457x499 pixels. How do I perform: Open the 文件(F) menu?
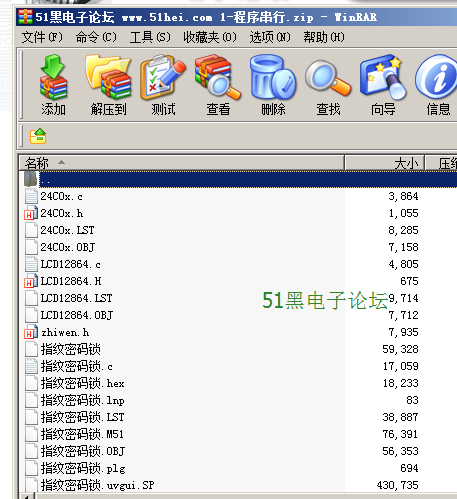(x=42, y=37)
